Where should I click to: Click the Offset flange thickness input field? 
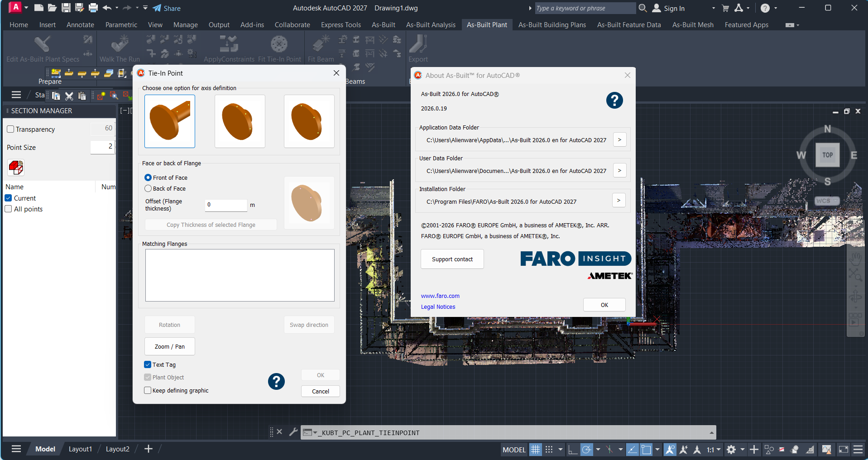[226, 205]
